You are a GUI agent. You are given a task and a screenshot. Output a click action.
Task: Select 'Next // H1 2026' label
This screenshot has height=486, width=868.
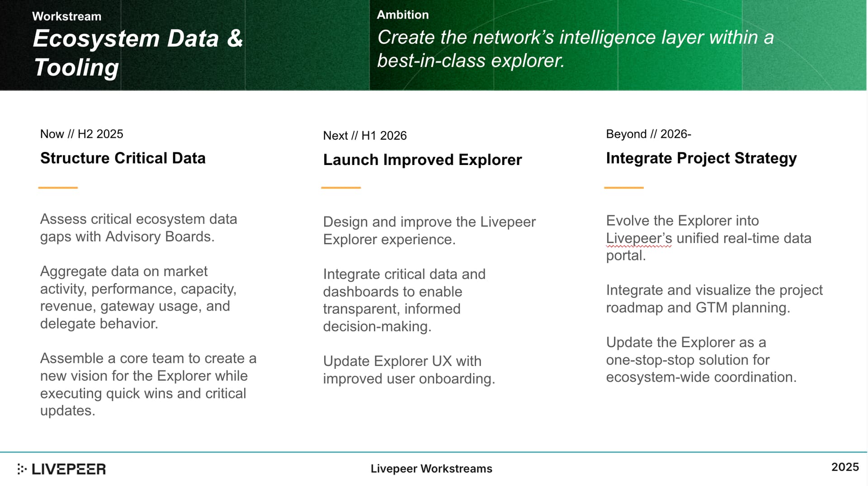(x=364, y=136)
